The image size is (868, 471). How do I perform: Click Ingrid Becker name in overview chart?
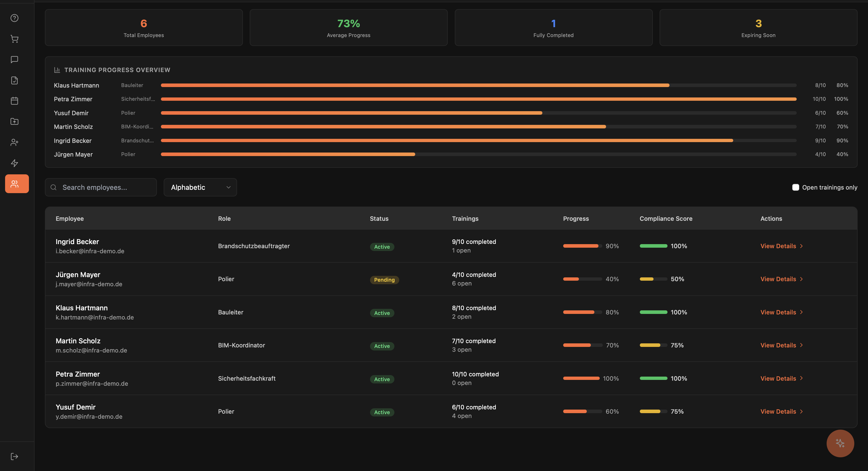[x=73, y=141]
